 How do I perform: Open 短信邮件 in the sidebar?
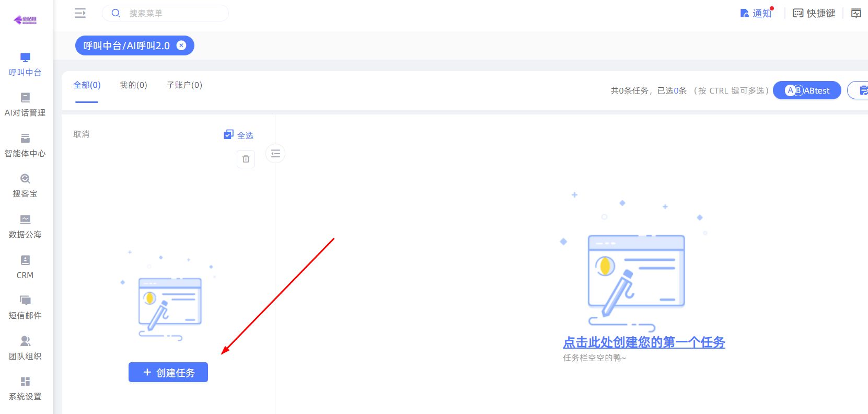(x=25, y=307)
